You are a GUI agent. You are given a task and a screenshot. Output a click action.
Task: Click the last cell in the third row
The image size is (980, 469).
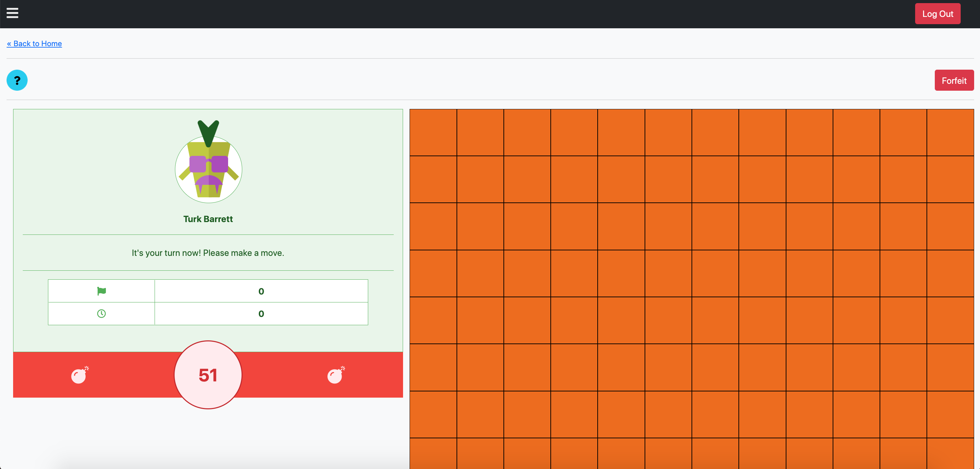(950, 226)
